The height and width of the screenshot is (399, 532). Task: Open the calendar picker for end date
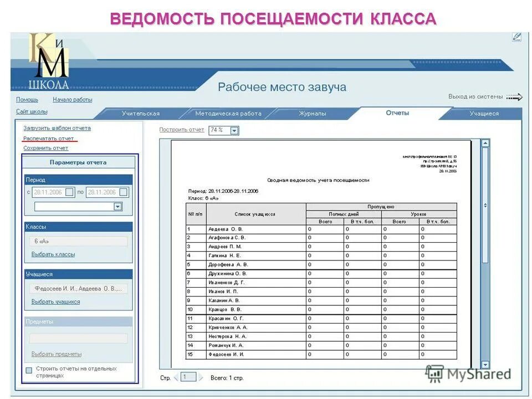[x=123, y=191]
